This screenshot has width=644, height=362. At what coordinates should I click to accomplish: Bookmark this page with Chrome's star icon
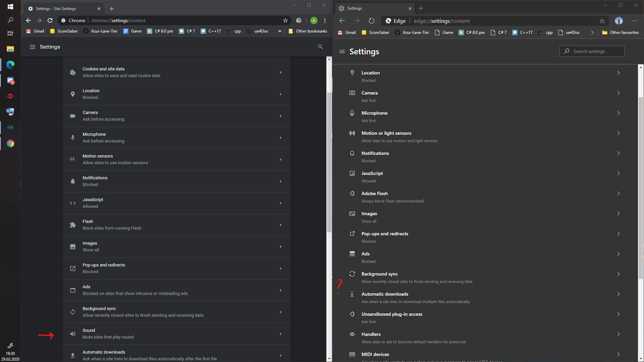click(x=285, y=20)
